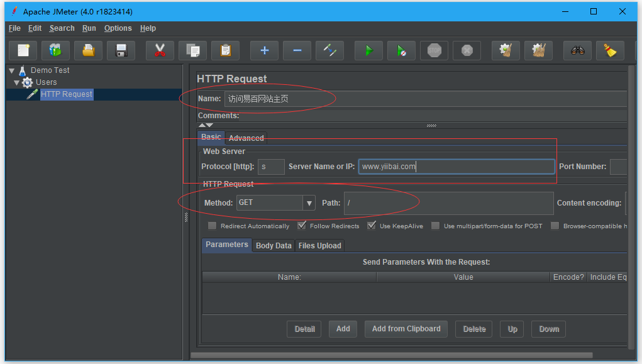Viewport: 642px width, 364px height.
Task: Disable the Use KeepAlive checkbox
Action: pos(372,226)
